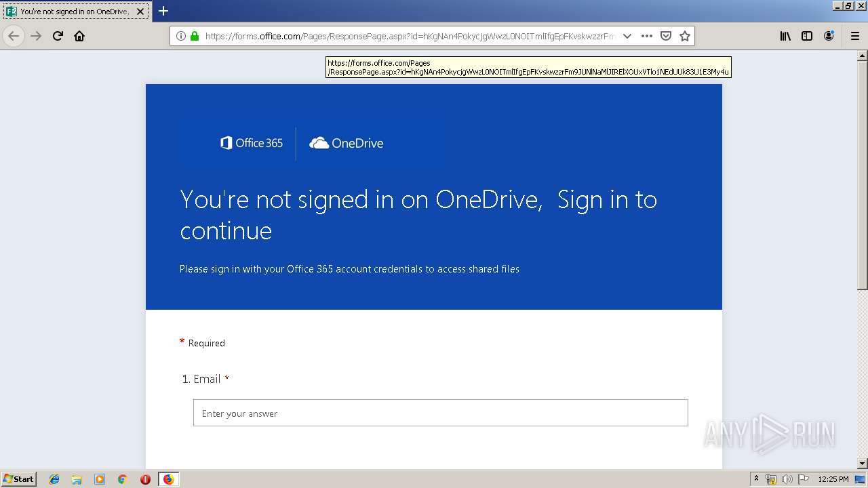Click the "Required" label text
The image size is (868, 488).
click(x=207, y=343)
